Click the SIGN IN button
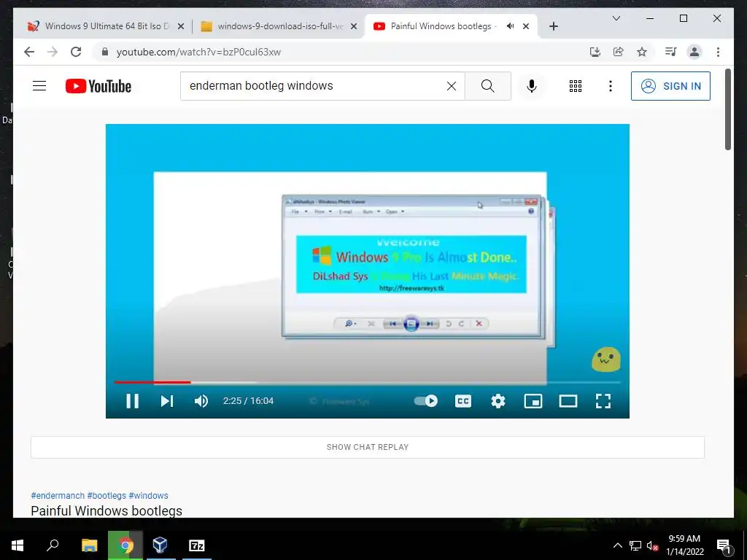The image size is (747, 560). [670, 86]
